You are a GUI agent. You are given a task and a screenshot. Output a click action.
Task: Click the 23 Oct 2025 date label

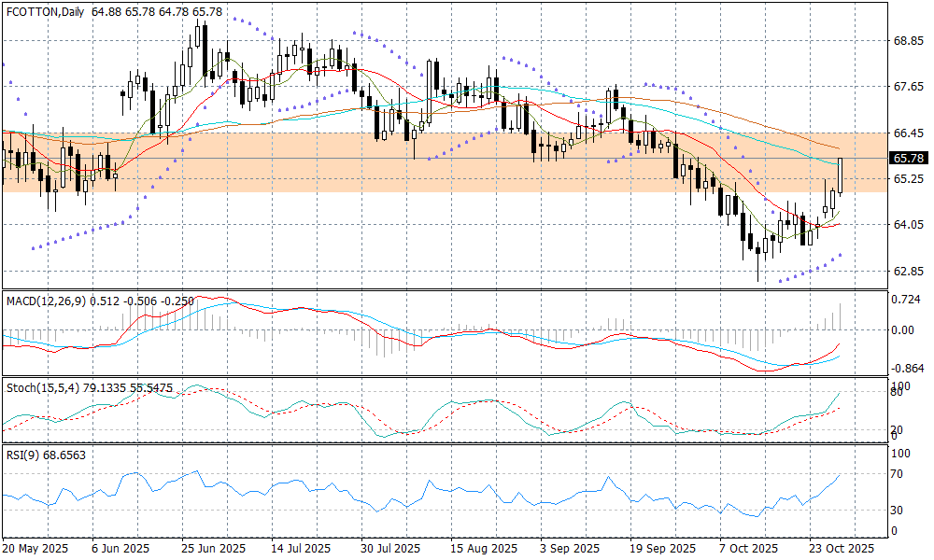[841, 548]
